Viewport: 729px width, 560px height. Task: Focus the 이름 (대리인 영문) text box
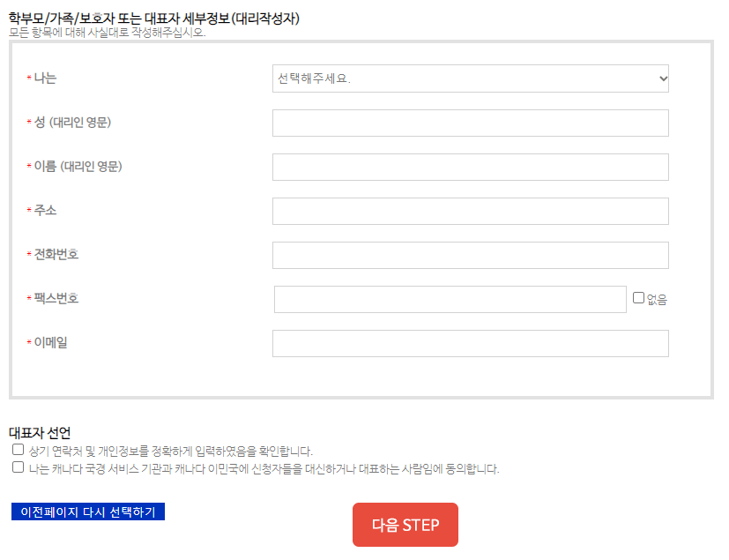pyautogui.click(x=470, y=166)
